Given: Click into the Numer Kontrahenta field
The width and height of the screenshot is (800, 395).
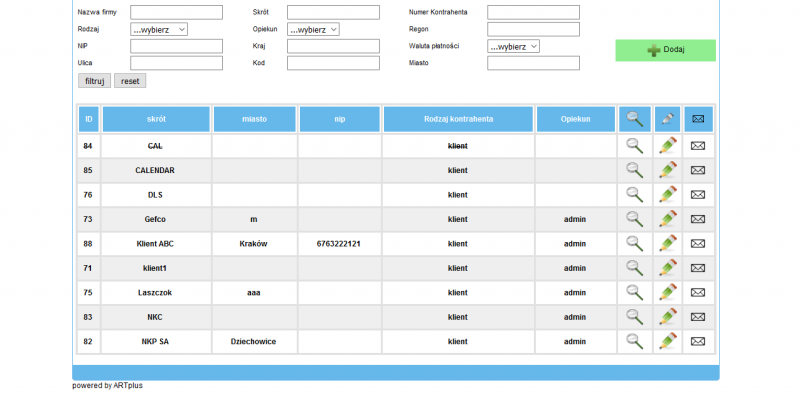Looking at the screenshot, I should click(533, 12).
